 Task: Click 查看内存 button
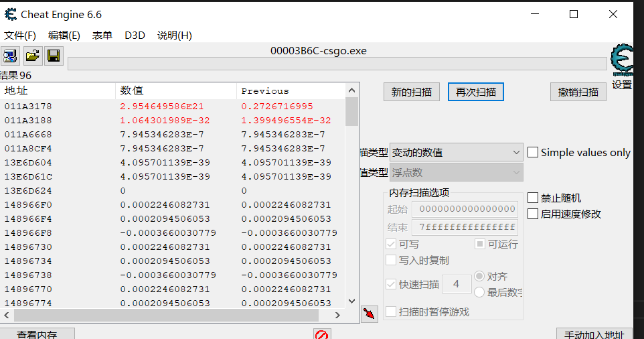37,334
